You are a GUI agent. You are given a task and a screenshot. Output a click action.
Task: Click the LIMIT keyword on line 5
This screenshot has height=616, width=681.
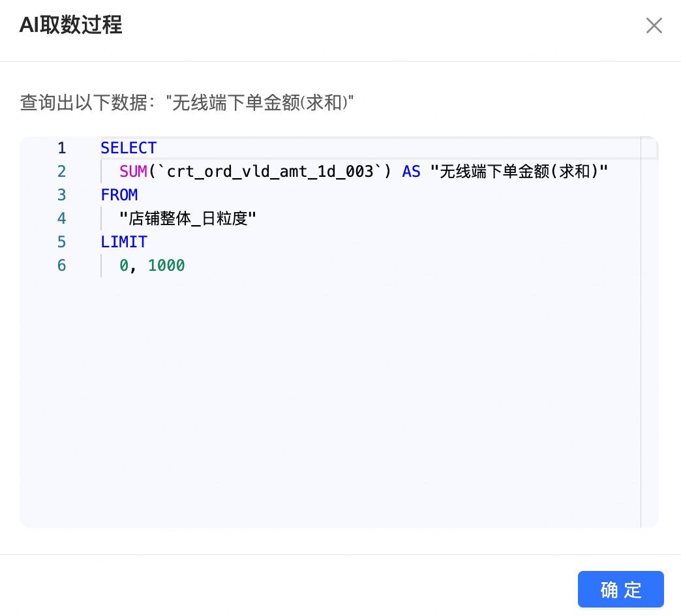124,241
